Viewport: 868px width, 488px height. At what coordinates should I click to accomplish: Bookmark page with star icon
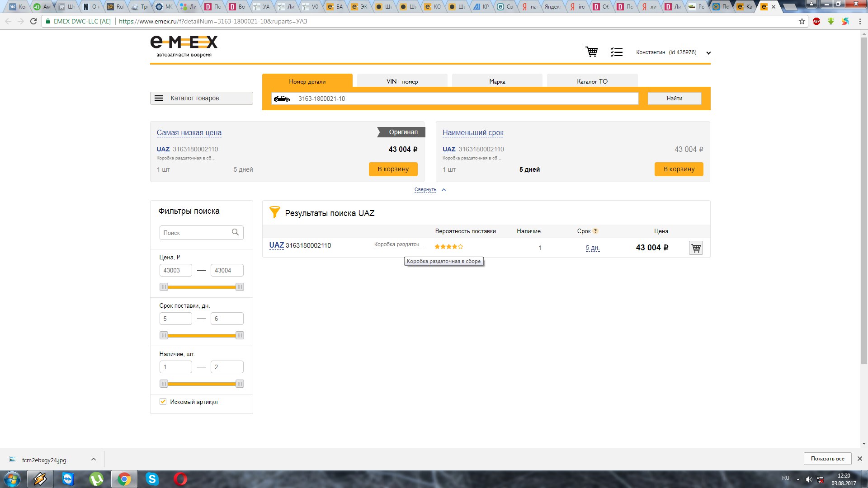pyautogui.click(x=802, y=21)
